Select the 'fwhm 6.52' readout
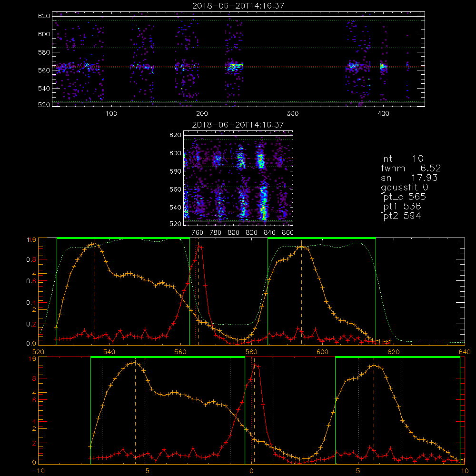Viewport: 476px width, 476px height. [x=411, y=168]
